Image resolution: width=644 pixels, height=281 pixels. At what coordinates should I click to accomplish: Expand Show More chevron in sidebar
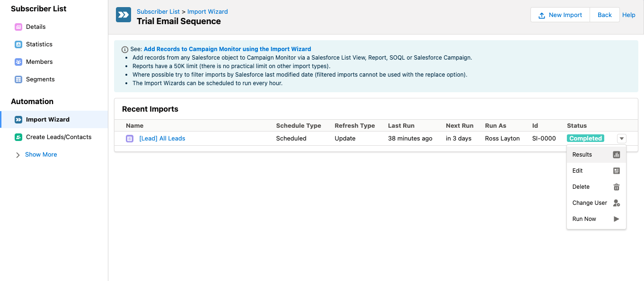18,155
